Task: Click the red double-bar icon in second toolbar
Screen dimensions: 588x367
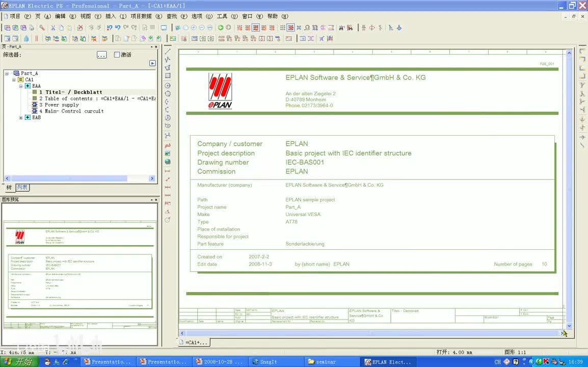Action: 36,39
